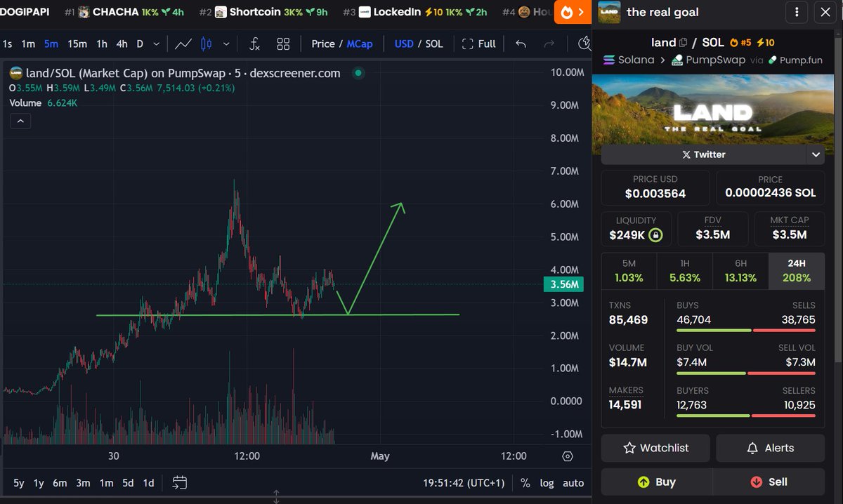Expand the chart type dropdown arrow

point(226,44)
